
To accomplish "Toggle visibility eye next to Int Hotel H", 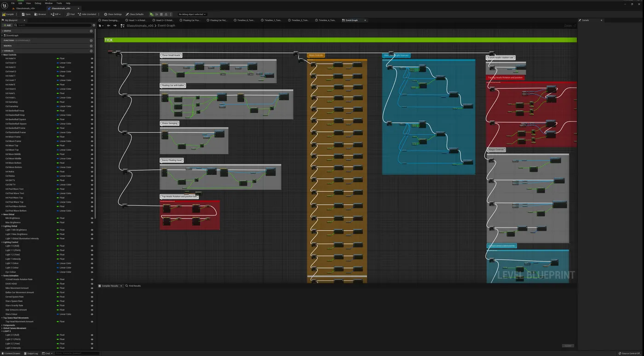I will pos(92,58).
